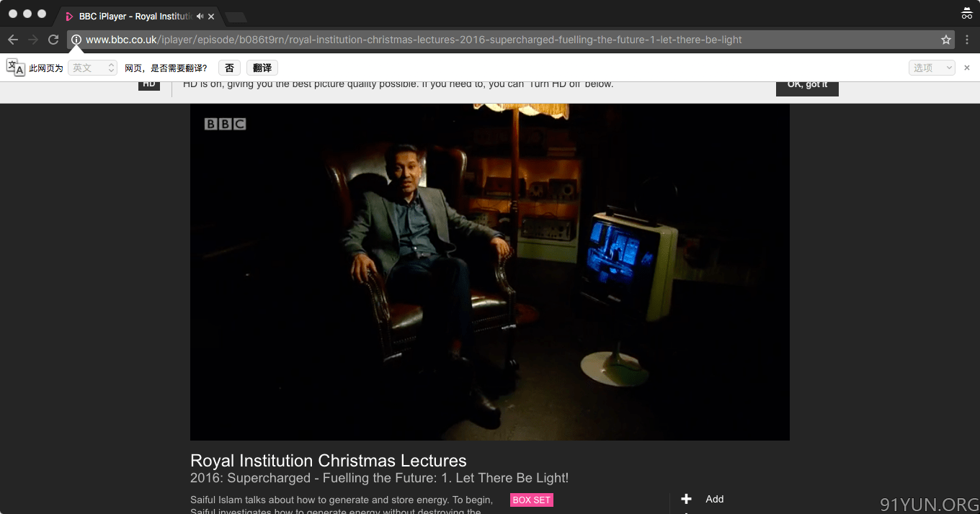Open the 选项 options dropdown

[932, 68]
